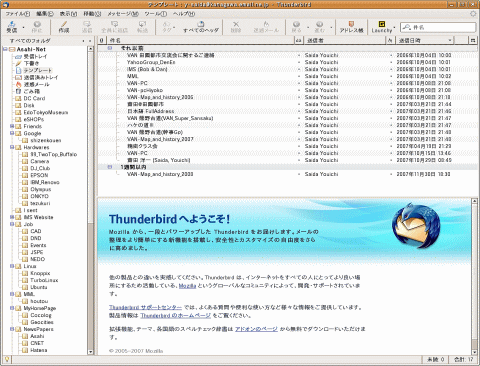This screenshot has width=480, height=366.
Task: Expand the Friends folder
Action: coord(12,126)
